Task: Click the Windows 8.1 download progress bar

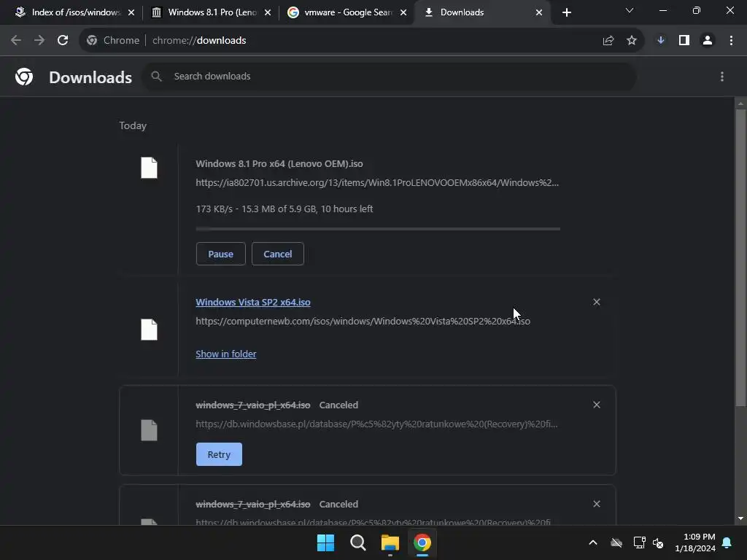Action: (378, 229)
